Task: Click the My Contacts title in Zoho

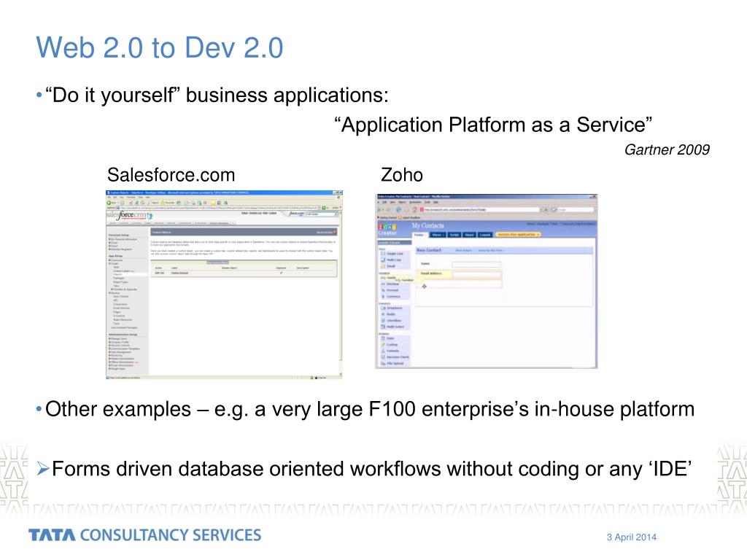Action: tap(427, 225)
